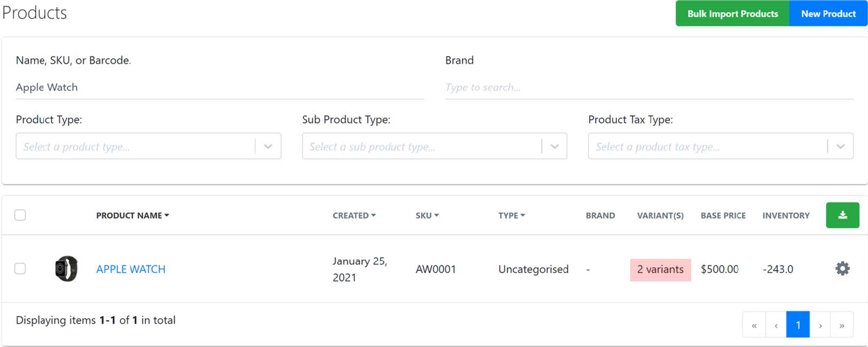Open the Apple Watch product thumbnail image
The height and width of the screenshot is (347, 868).
[66, 269]
